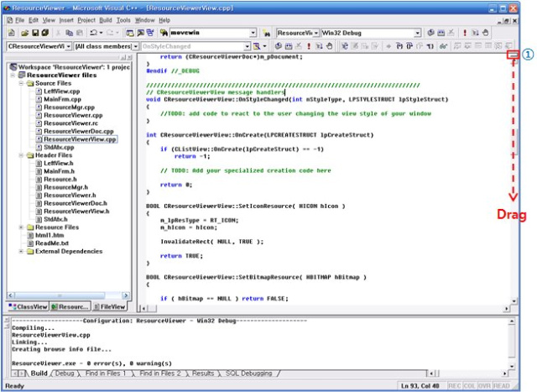This screenshot has width=537, height=392.
Task: Collapse the ResourceViewer files node
Action: 13,75
